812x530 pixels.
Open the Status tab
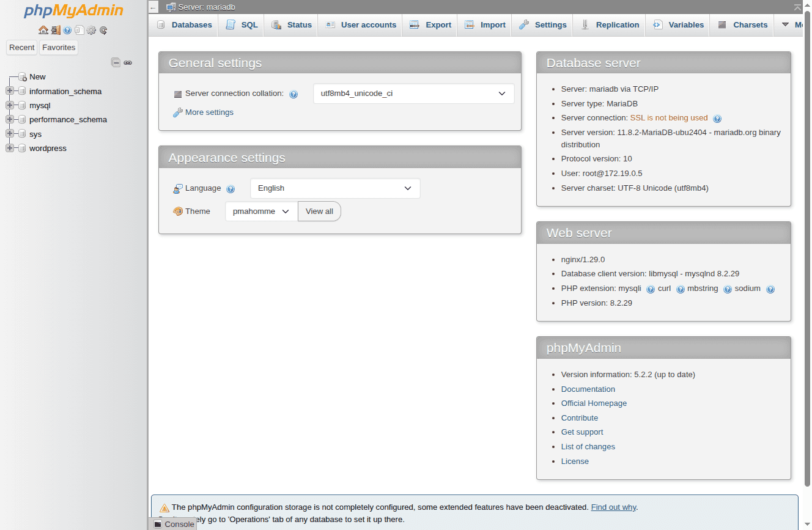291,25
